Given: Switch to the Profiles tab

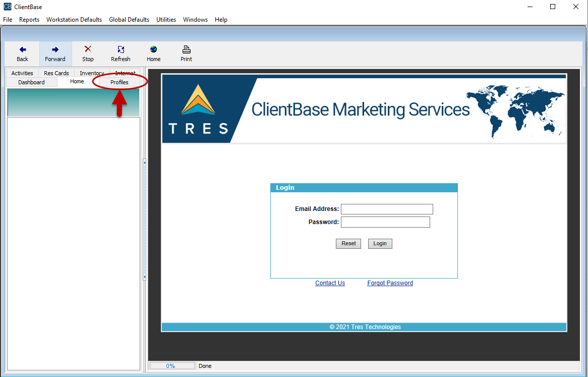Looking at the screenshot, I should 120,82.
